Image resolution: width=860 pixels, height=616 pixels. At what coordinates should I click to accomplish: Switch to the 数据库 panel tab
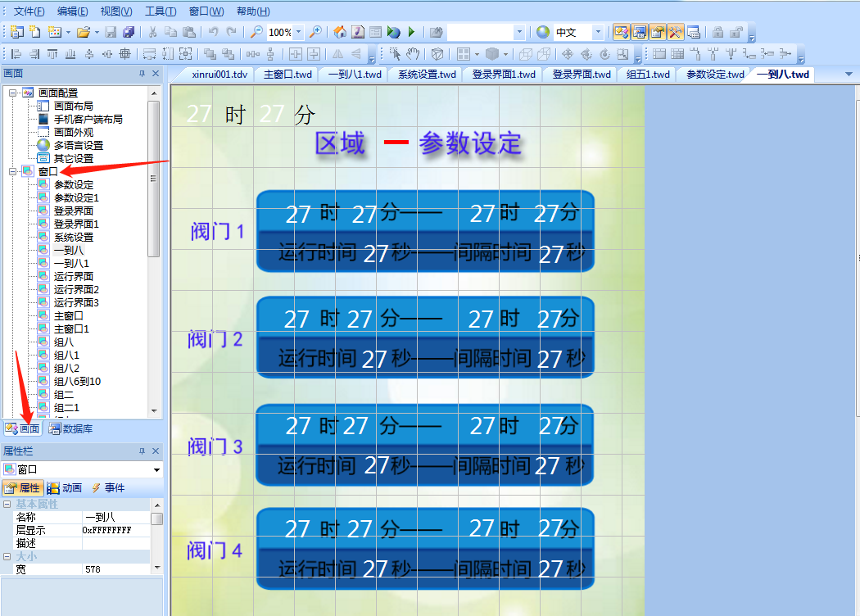point(70,428)
